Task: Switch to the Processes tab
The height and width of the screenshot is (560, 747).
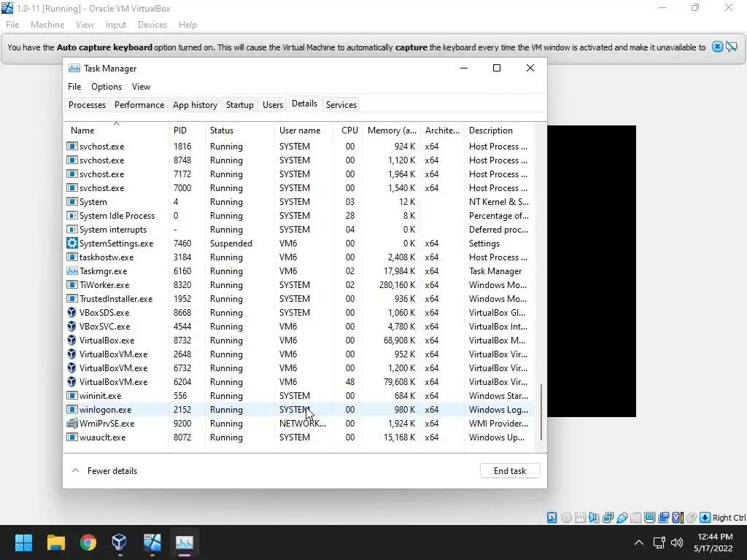Action: click(87, 105)
